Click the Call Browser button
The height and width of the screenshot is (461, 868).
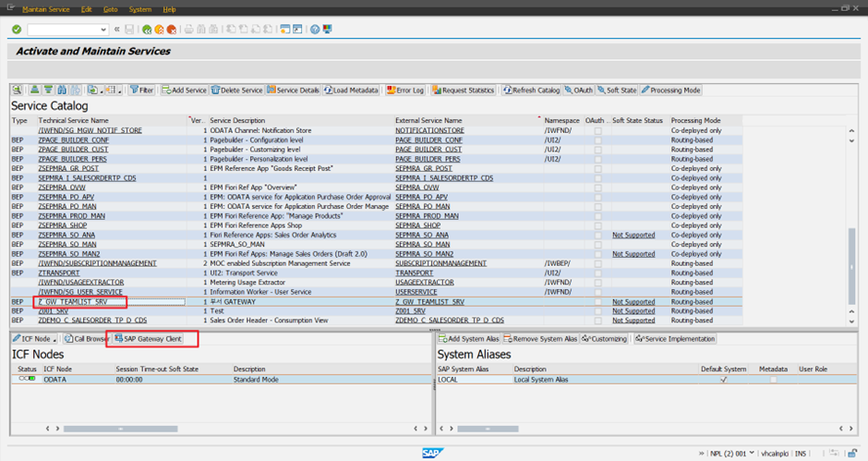click(x=87, y=338)
